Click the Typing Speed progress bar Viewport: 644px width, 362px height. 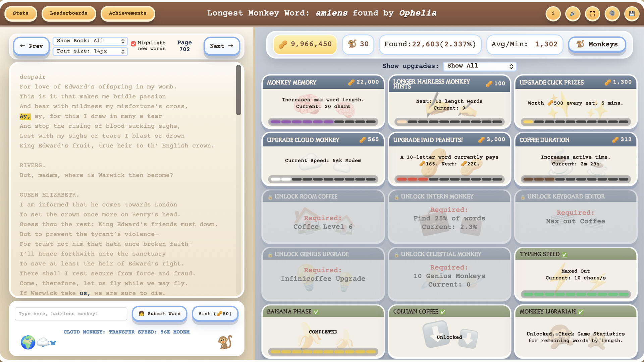coord(576,294)
